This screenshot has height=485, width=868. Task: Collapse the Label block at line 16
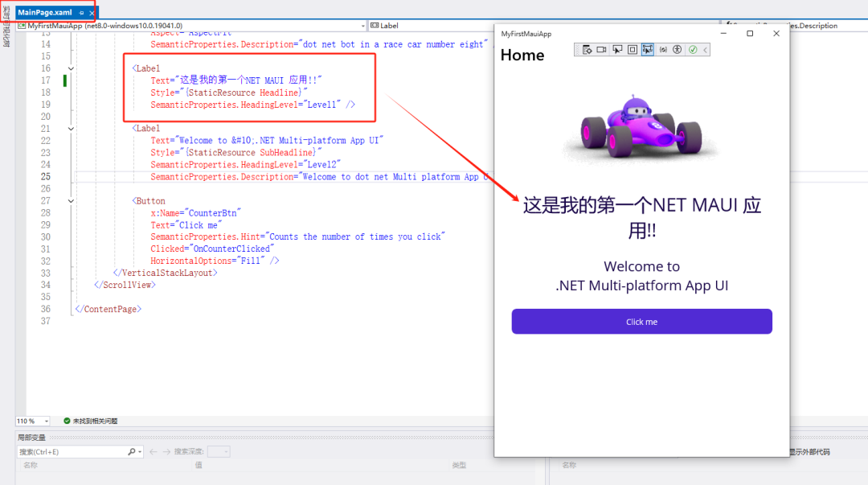pyautogui.click(x=71, y=68)
